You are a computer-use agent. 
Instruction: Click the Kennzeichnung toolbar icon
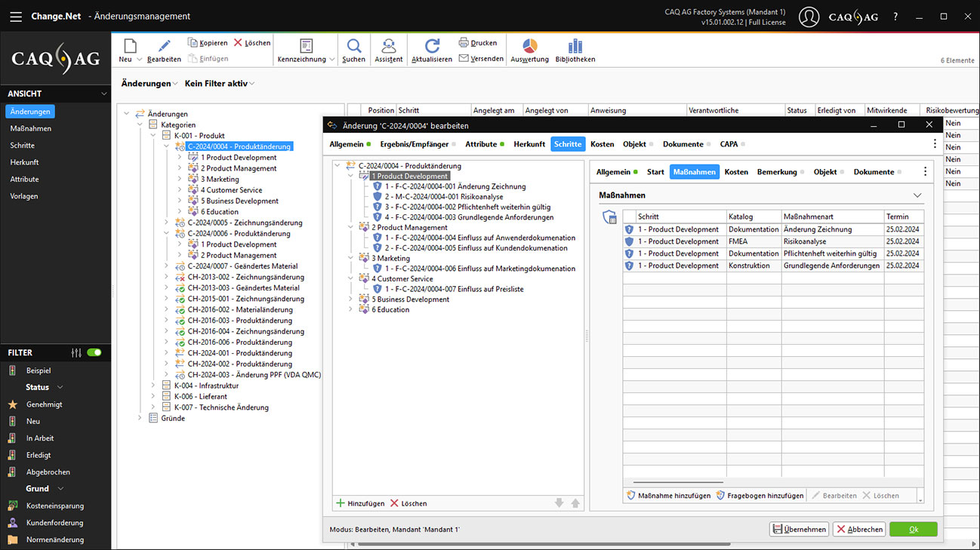(x=305, y=47)
